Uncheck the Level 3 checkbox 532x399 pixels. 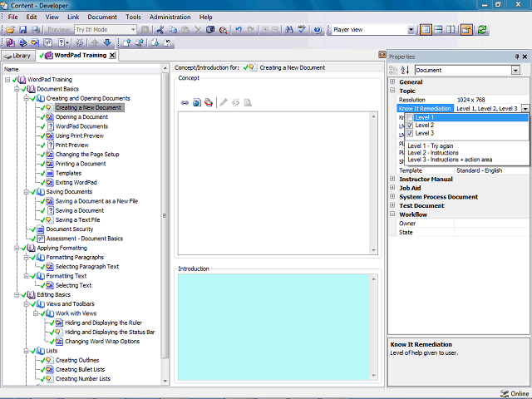410,133
